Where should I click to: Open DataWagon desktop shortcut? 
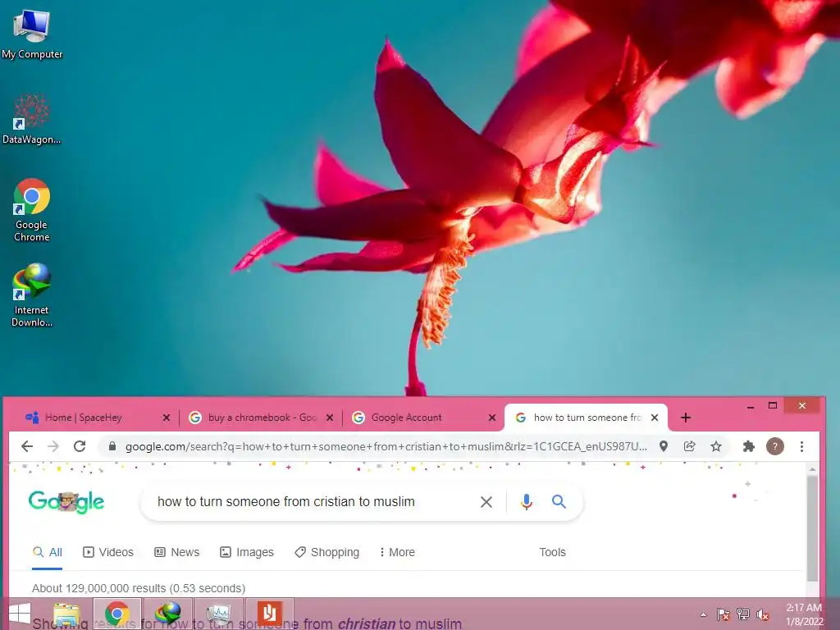click(x=32, y=119)
